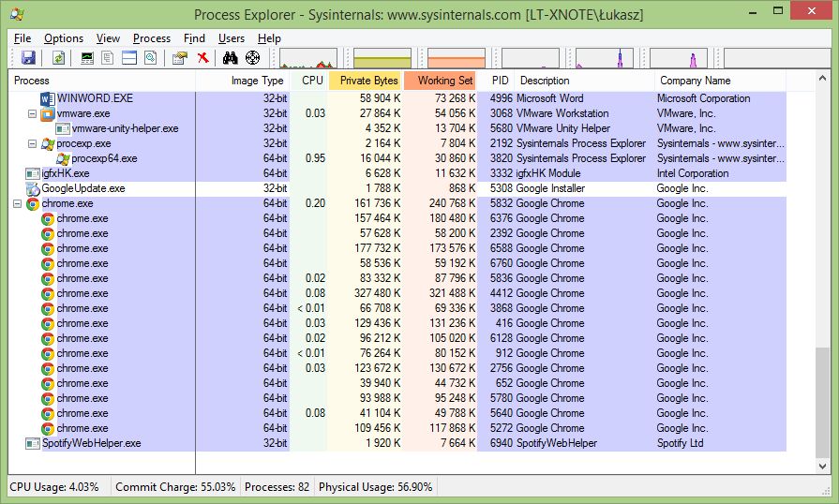This screenshot has height=504, width=839.
Task: Select the WINWORD.EXE process row
Action: 397,98
